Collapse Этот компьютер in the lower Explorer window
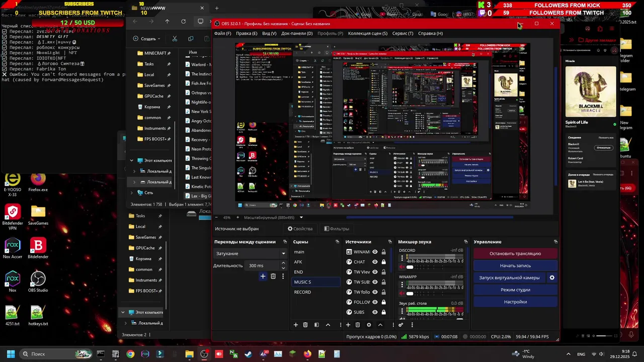 pyautogui.click(x=123, y=312)
